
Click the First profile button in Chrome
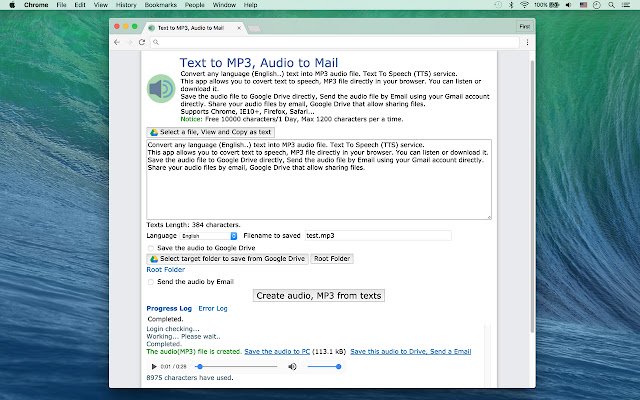pos(524,27)
